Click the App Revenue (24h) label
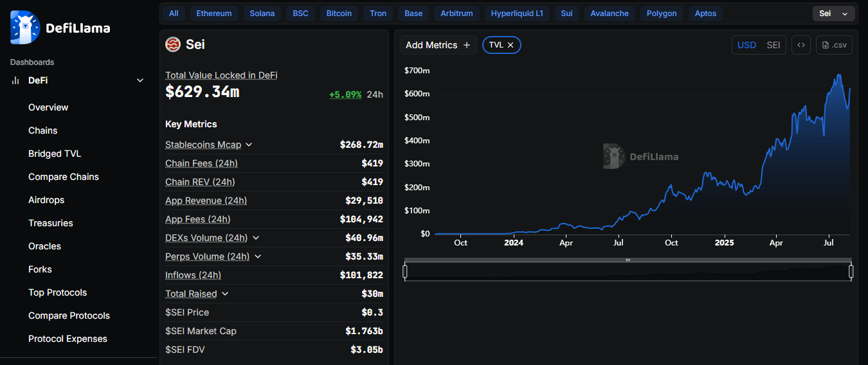The width and height of the screenshot is (868, 365). tap(206, 200)
